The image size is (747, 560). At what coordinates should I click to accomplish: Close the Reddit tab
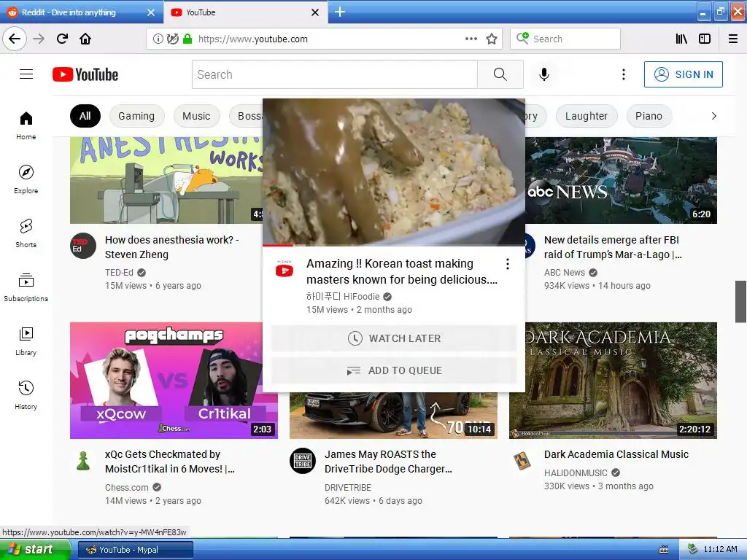point(150,12)
